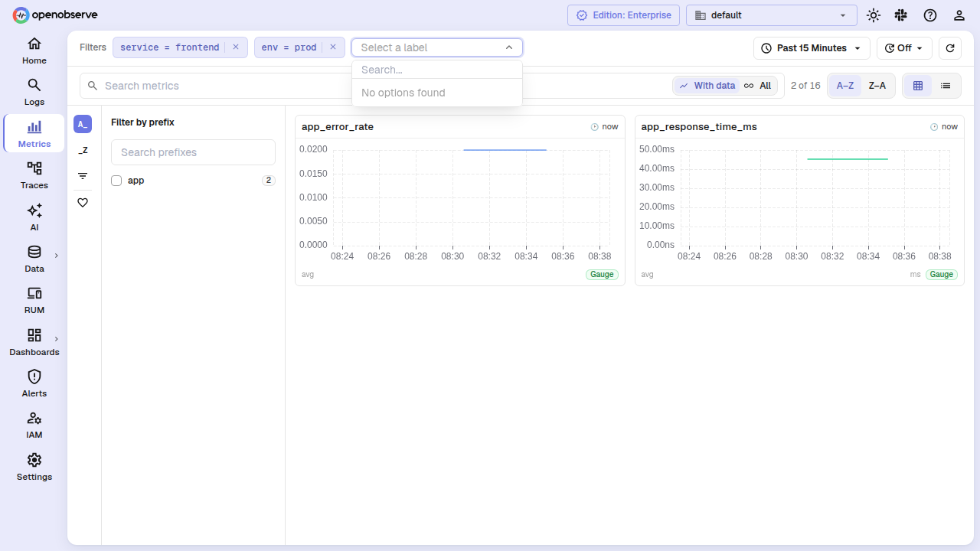Click the Filter by prefix heading
This screenshot has width=980, height=551.
[142, 122]
